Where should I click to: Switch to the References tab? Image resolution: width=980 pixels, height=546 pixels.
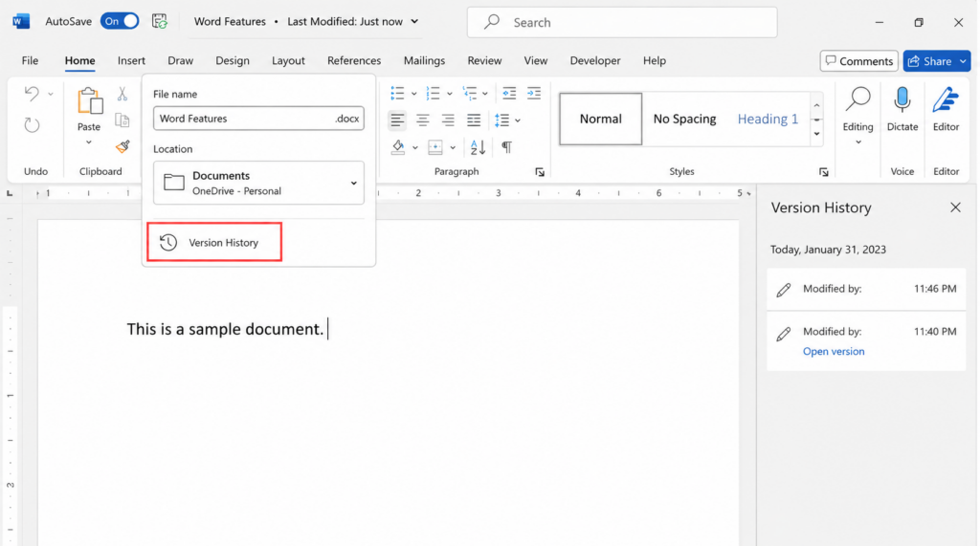pyautogui.click(x=354, y=60)
